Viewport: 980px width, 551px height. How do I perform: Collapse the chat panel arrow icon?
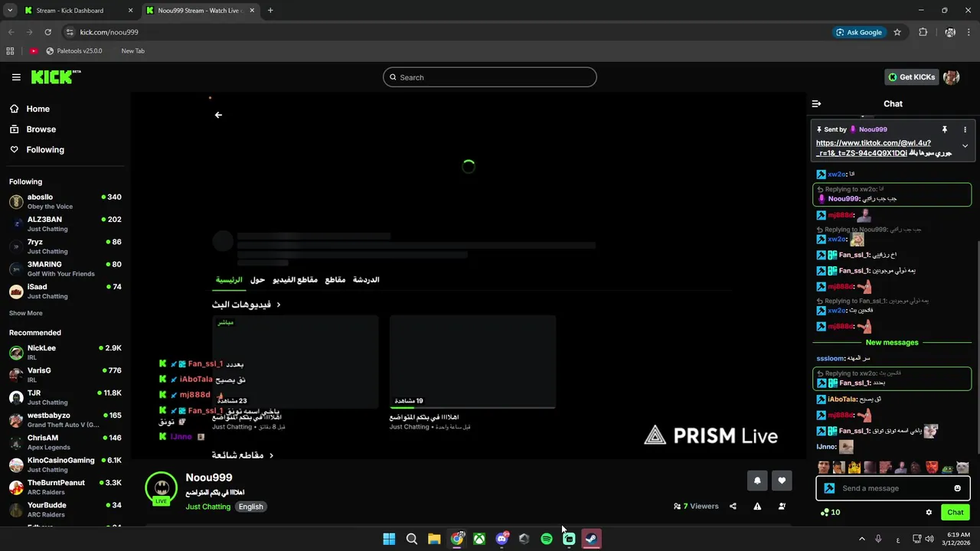[816, 103]
